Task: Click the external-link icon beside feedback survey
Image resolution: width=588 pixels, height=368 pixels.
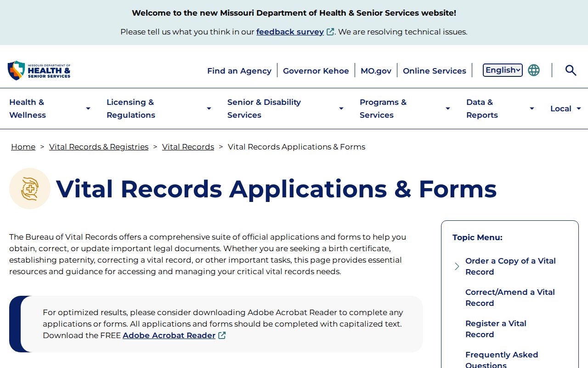Action: click(x=330, y=32)
